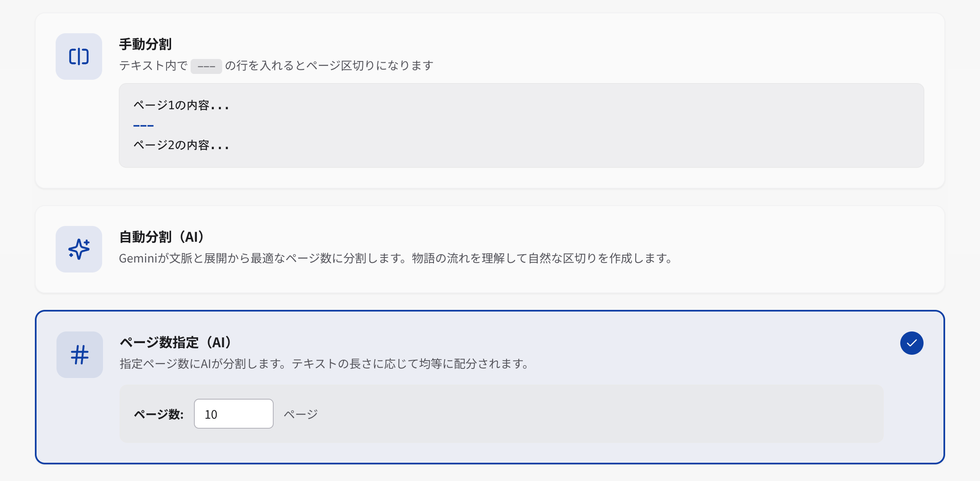Image resolution: width=980 pixels, height=481 pixels.
Task: Select the 自動分割（AI） option title
Action: click(x=162, y=237)
